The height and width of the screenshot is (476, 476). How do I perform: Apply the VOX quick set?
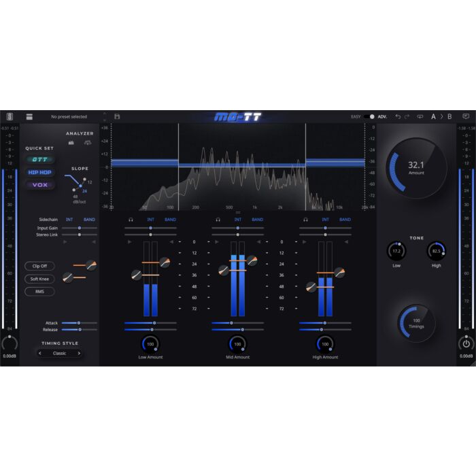[39, 185]
